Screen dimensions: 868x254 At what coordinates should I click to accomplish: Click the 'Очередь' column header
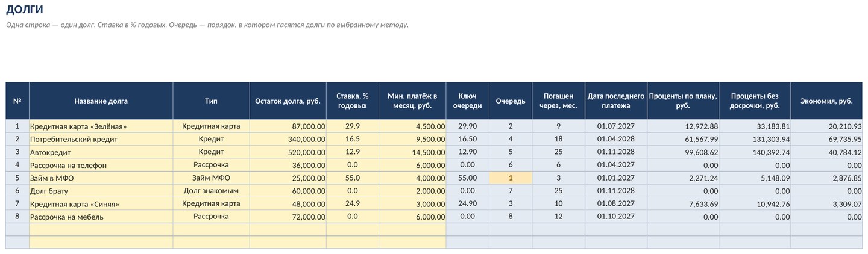pos(511,101)
